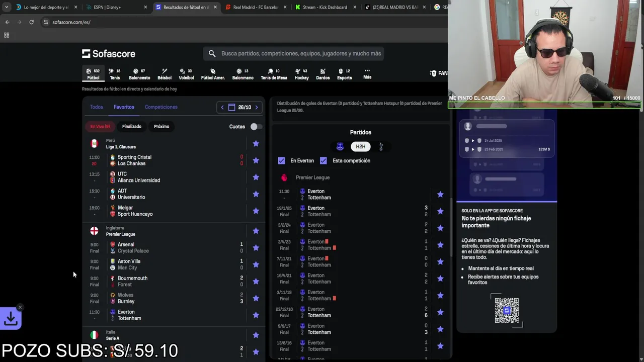Toggle star for 9/9/17 H2H match
The image size is (644, 362).
440,329
